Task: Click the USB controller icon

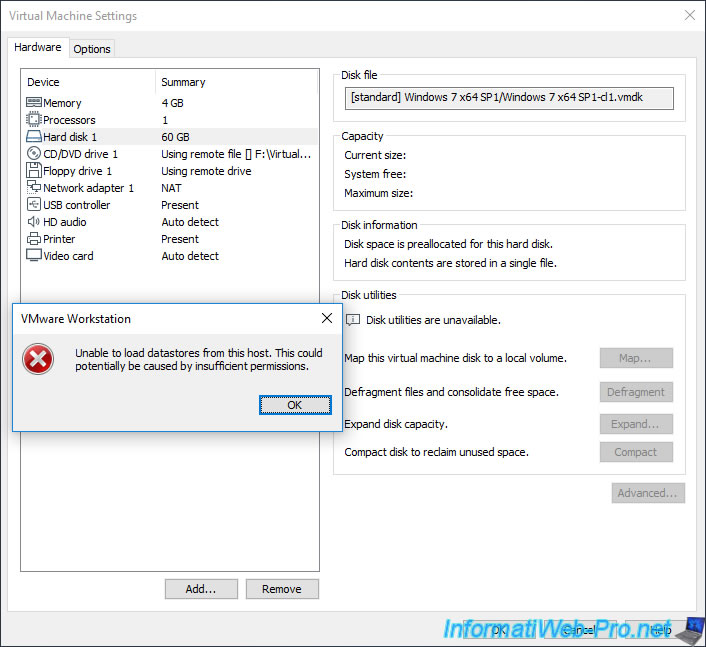Action: [34, 204]
